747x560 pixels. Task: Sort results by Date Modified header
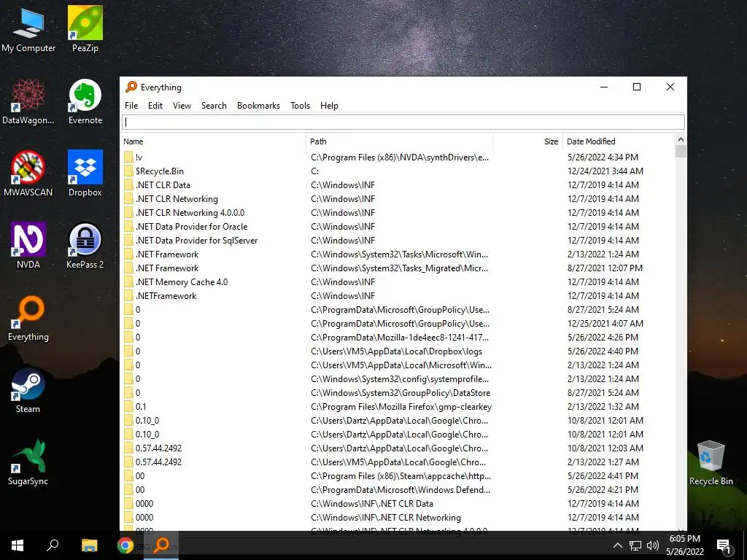(619, 141)
